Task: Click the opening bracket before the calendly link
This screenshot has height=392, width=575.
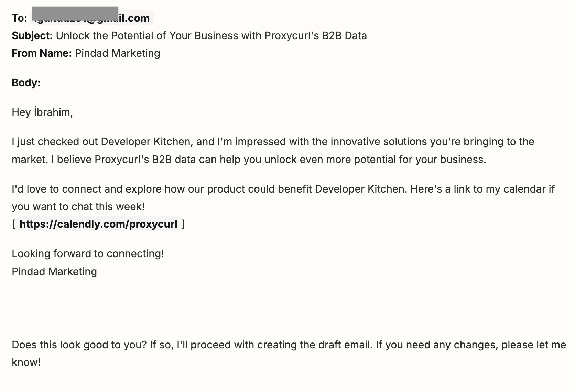Action: 13,224
